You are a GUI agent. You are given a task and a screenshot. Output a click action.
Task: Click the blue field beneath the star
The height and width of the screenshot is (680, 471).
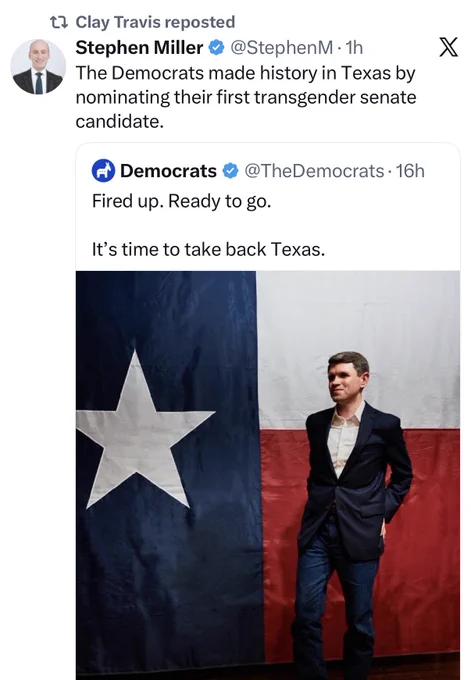pyautogui.click(x=169, y=590)
